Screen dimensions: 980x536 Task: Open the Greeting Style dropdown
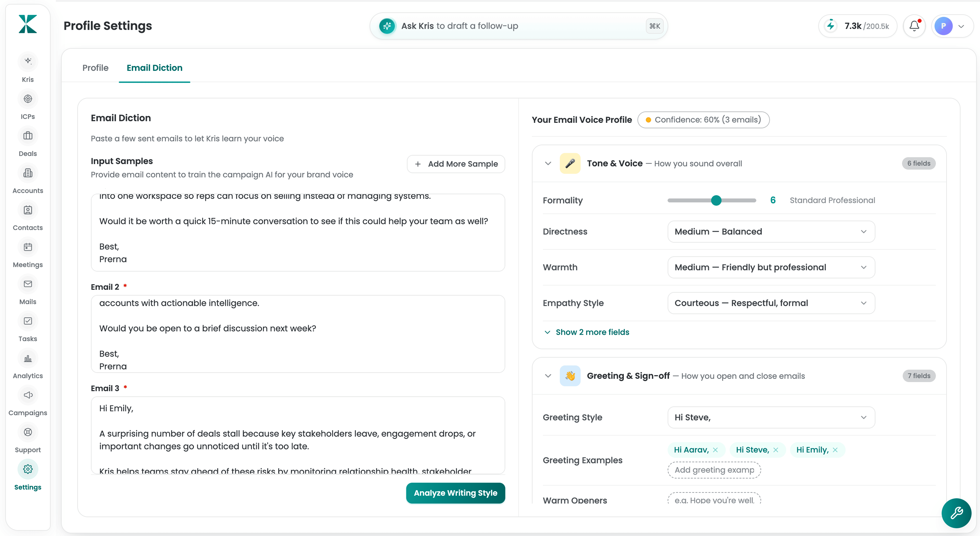(x=771, y=417)
